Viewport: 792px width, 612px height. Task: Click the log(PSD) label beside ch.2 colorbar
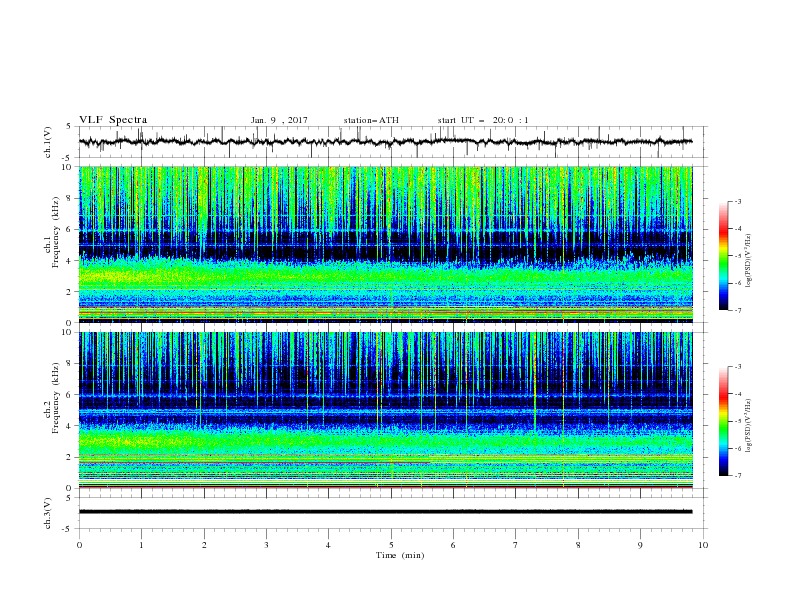tap(749, 425)
